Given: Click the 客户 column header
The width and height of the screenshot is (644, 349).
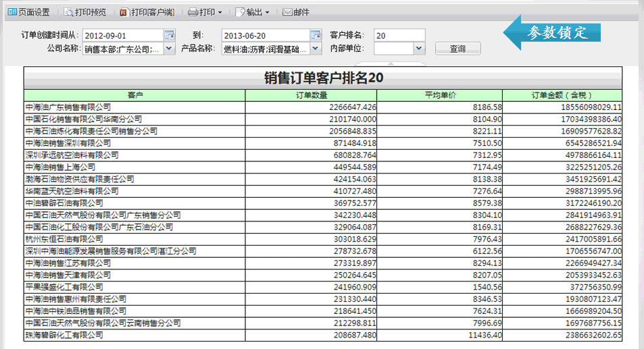Looking at the screenshot, I should coord(134,95).
